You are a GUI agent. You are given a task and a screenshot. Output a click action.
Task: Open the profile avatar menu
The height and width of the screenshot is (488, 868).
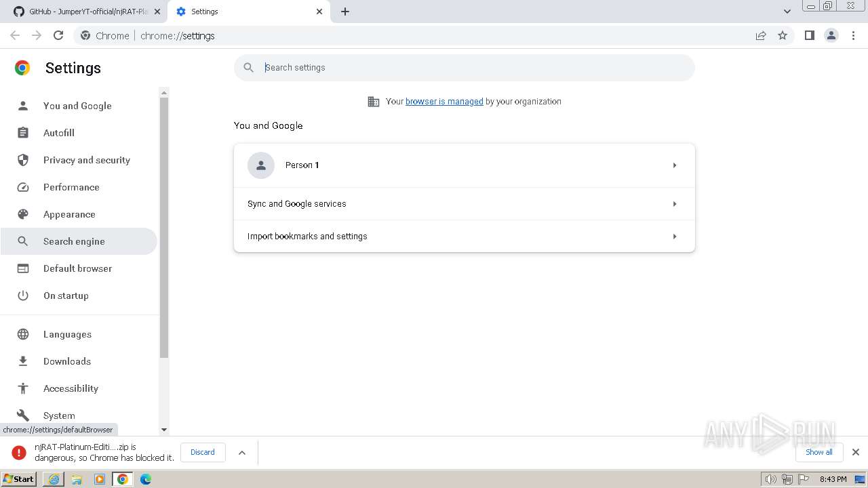(831, 35)
